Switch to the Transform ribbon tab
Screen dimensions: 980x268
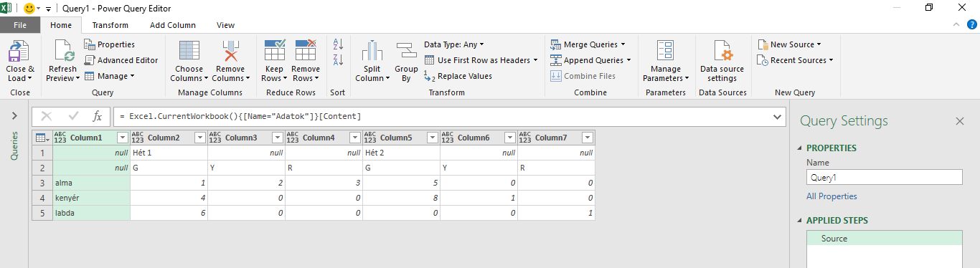coord(110,25)
